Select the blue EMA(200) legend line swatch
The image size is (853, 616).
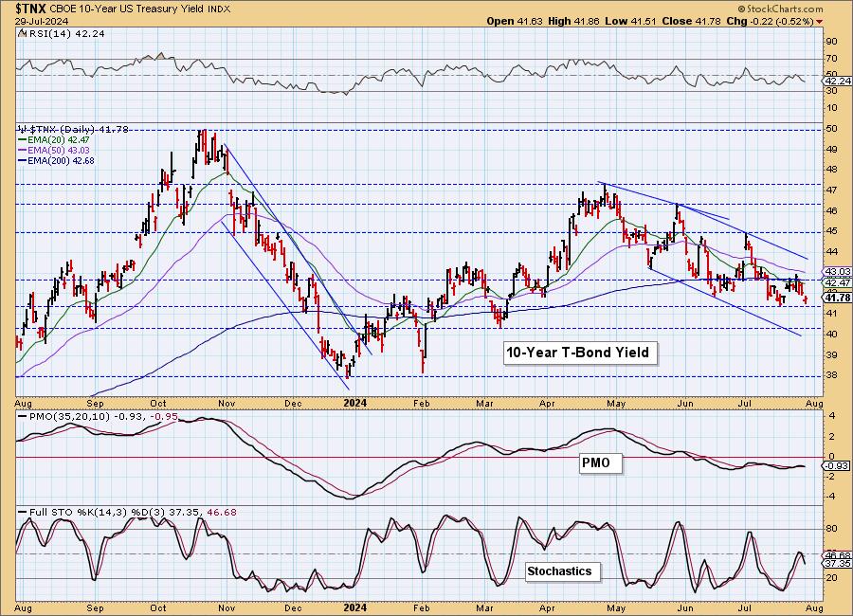[23, 160]
